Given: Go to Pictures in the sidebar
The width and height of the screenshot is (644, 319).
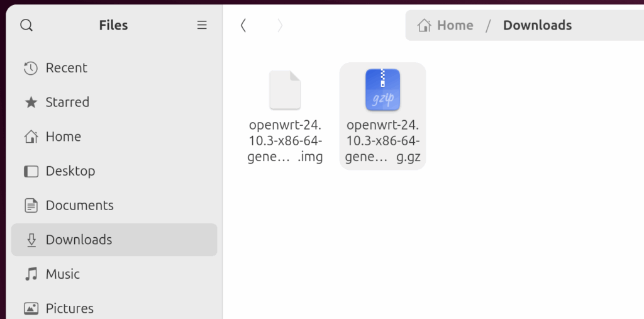Looking at the screenshot, I should coord(69,308).
